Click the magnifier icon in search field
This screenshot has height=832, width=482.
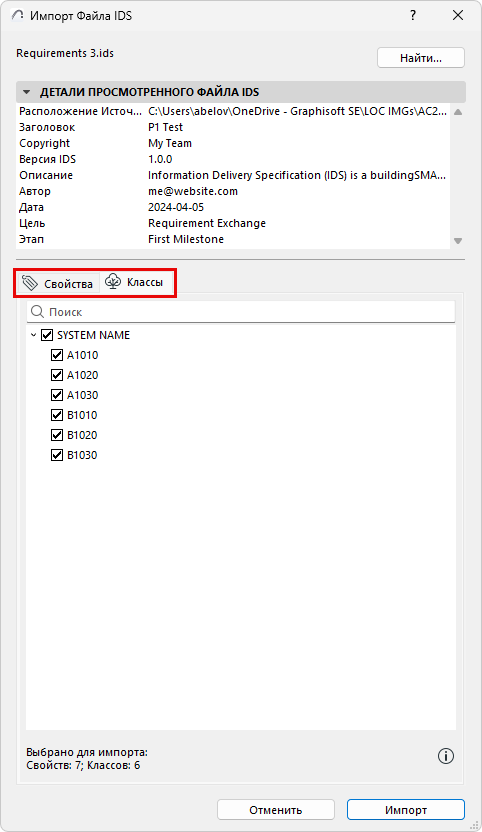point(37,311)
